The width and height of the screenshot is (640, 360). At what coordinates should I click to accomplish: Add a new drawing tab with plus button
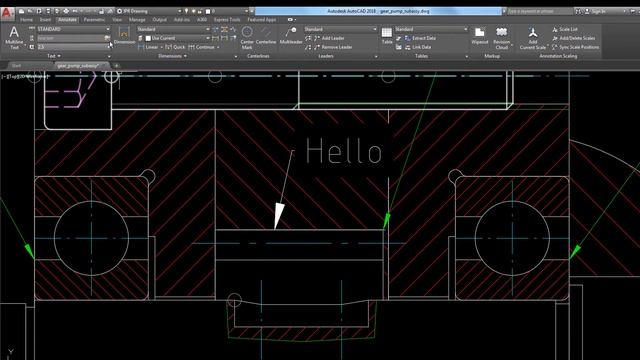point(116,65)
